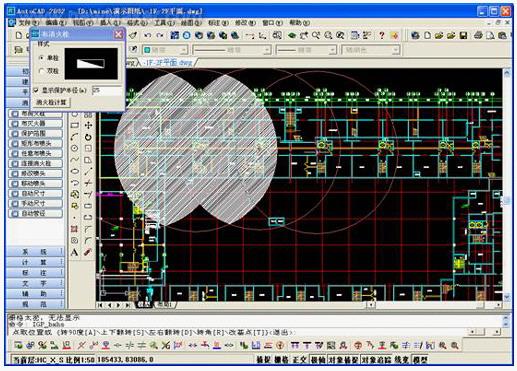Screen dimensions: 517x371
Task: Click the 消火栓计算 button
Action: pos(52,102)
